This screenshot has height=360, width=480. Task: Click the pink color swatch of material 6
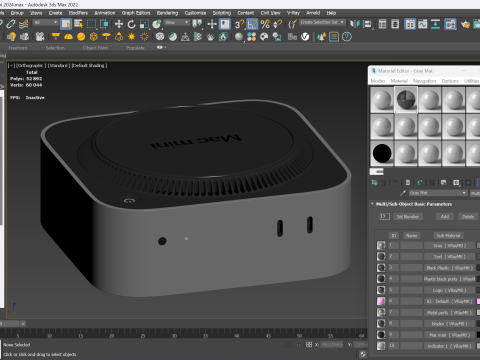478,301
